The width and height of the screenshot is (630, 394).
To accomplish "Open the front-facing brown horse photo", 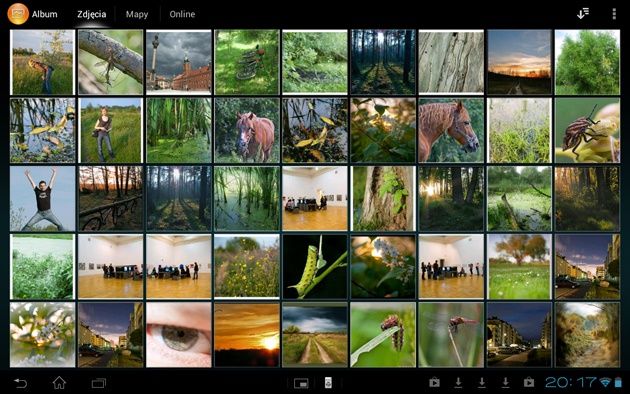I will click(247, 131).
